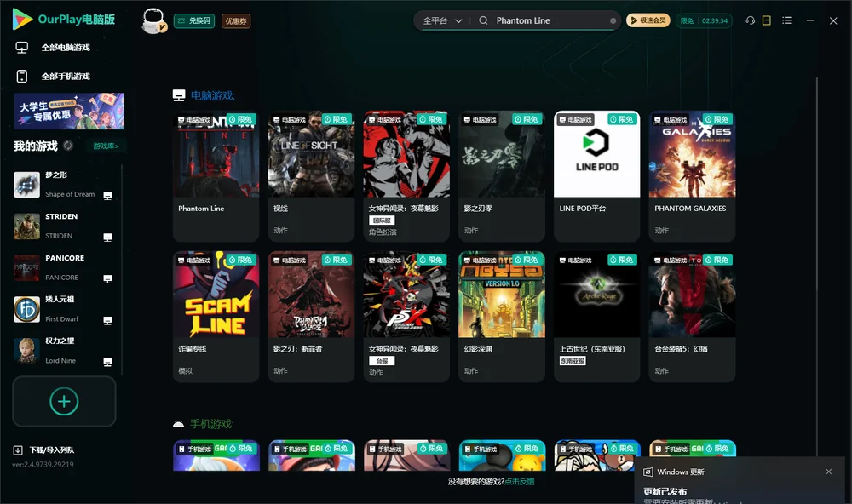
Task: Open the 游戏库> link
Action: click(106, 146)
